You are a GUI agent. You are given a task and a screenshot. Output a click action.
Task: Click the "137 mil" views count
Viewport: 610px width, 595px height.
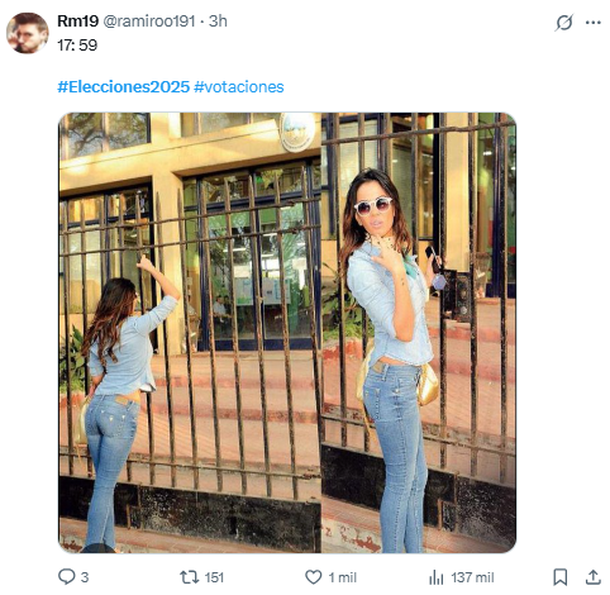(x=474, y=577)
